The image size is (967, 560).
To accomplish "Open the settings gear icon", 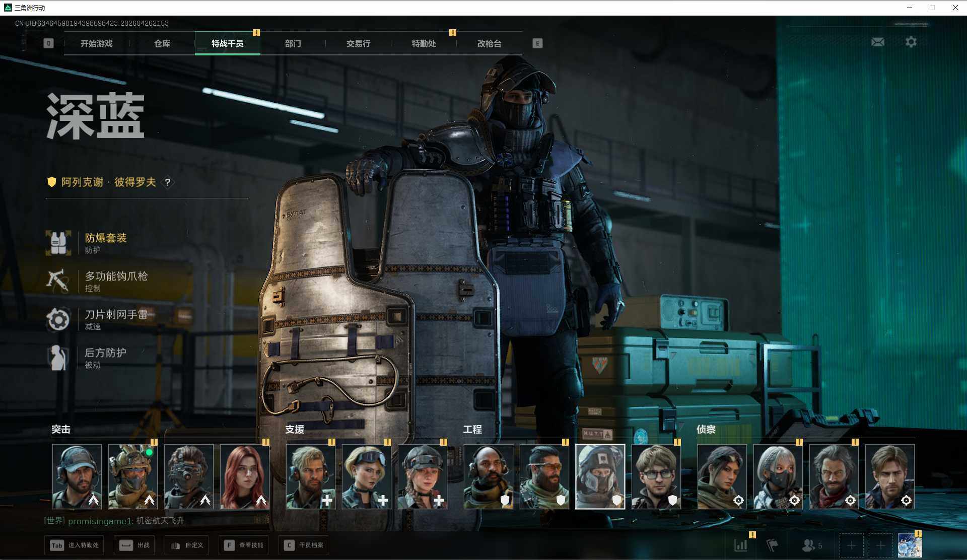I will [911, 42].
